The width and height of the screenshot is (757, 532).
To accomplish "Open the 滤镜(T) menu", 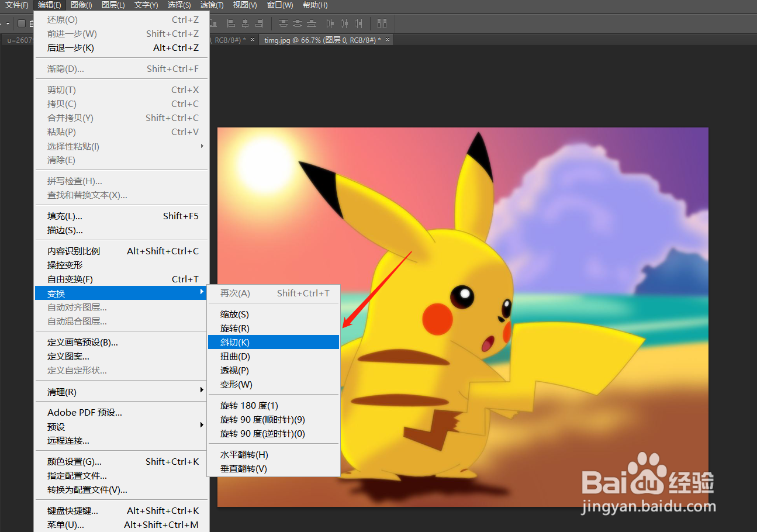I will [x=212, y=5].
